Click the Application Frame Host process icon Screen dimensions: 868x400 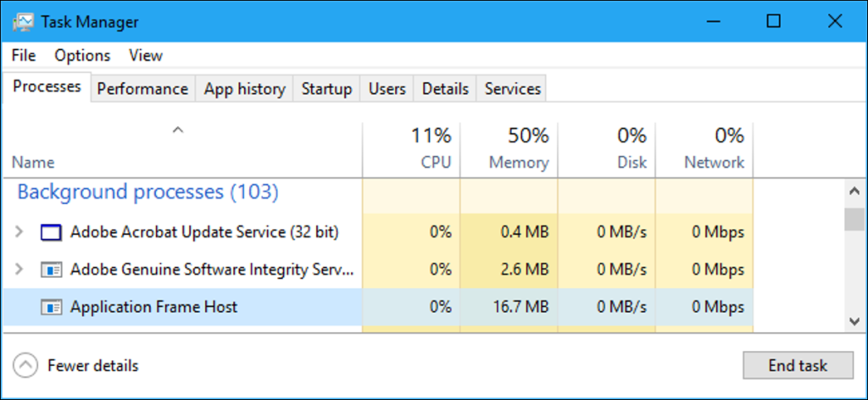(52, 307)
